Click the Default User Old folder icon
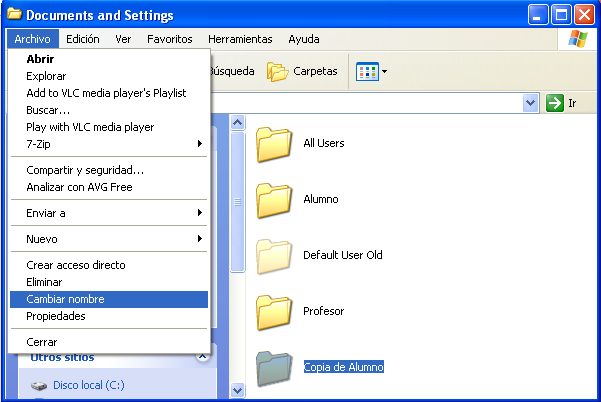The image size is (601, 402). [x=273, y=255]
